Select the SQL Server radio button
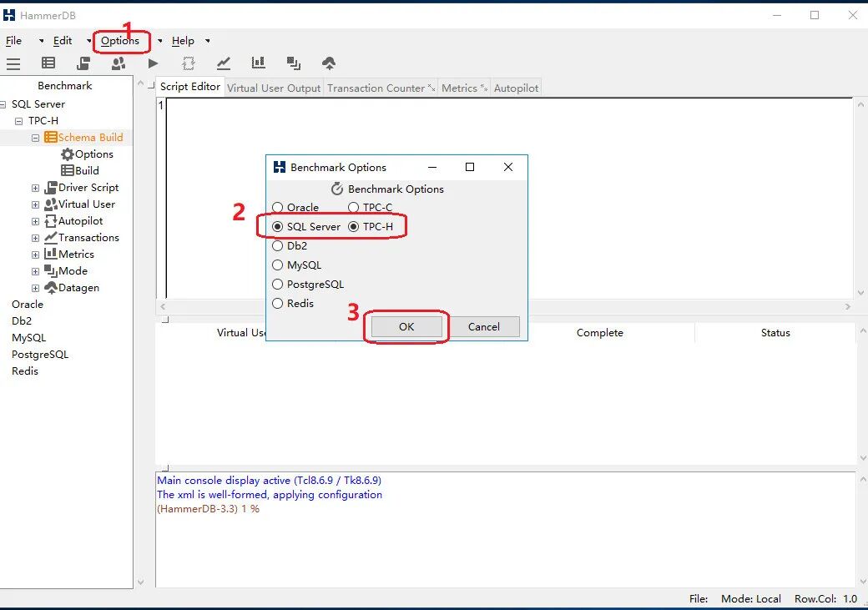Image resolution: width=868 pixels, height=610 pixels. 277,226
